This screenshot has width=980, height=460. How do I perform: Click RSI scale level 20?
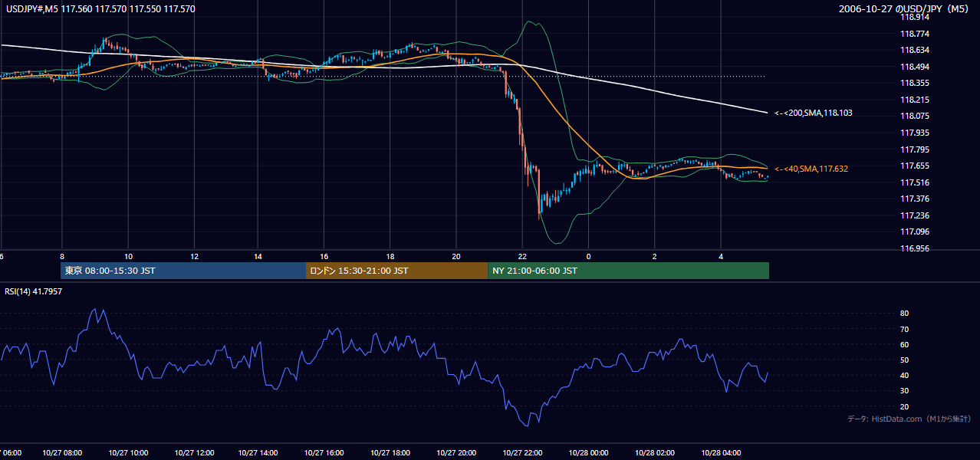[905, 406]
